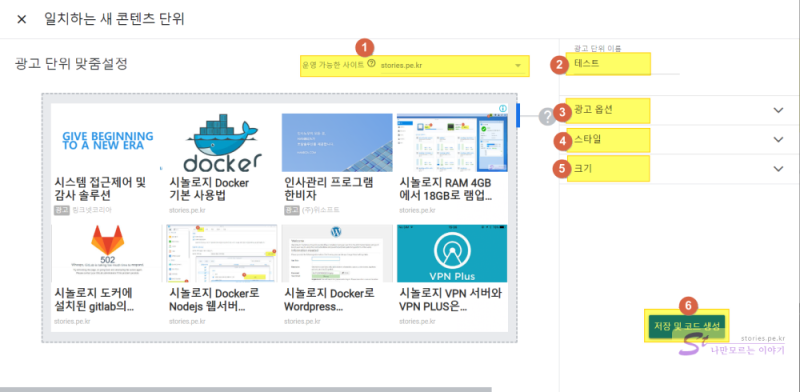Open the Synology RAM upgrade screenshot thumbnail
800x392 pixels.
tap(453, 142)
